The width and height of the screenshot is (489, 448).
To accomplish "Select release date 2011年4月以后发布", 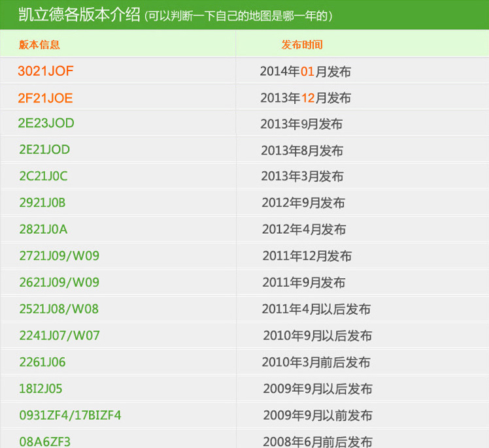I will click(x=316, y=310).
